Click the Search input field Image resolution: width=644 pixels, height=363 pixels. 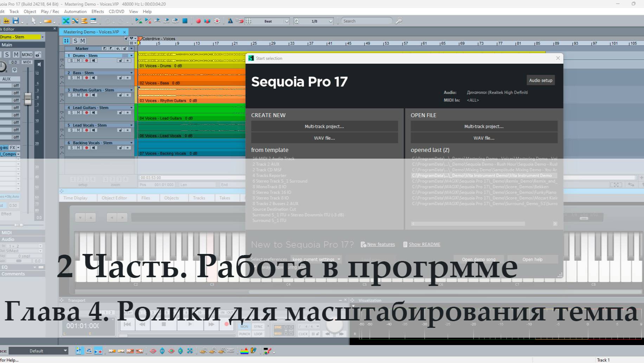[x=367, y=21]
